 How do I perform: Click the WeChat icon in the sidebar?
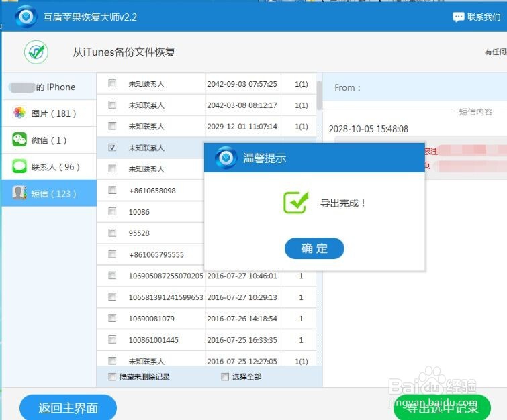point(19,140)
